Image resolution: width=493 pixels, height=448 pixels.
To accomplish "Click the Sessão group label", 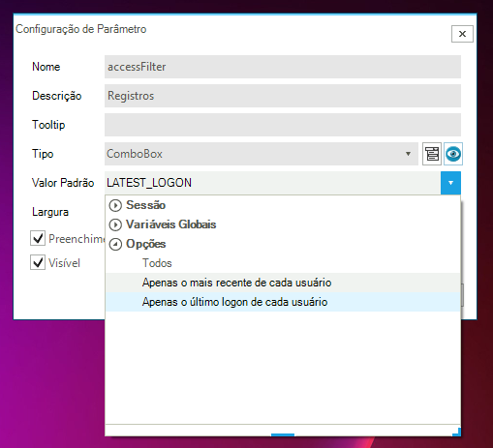I will (146, 205).
